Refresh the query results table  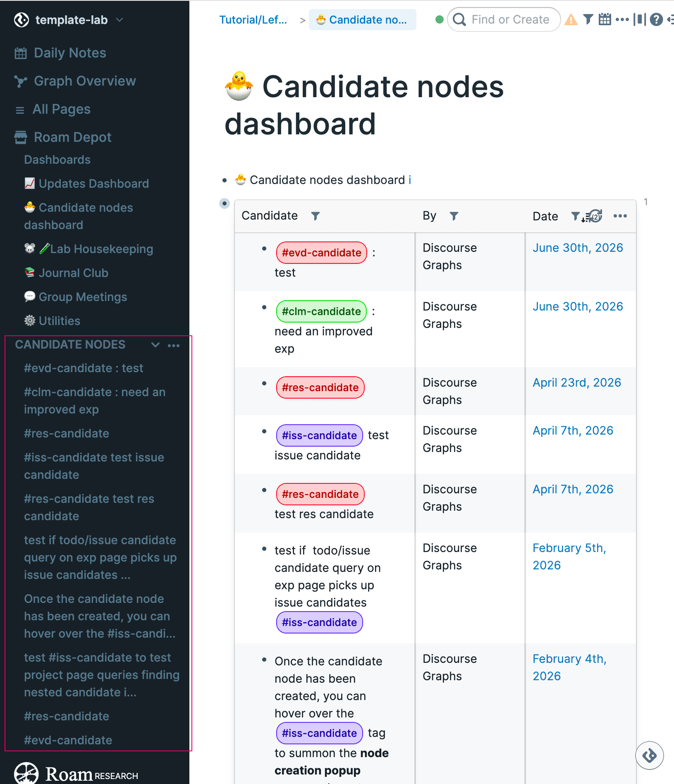(596, 216)
